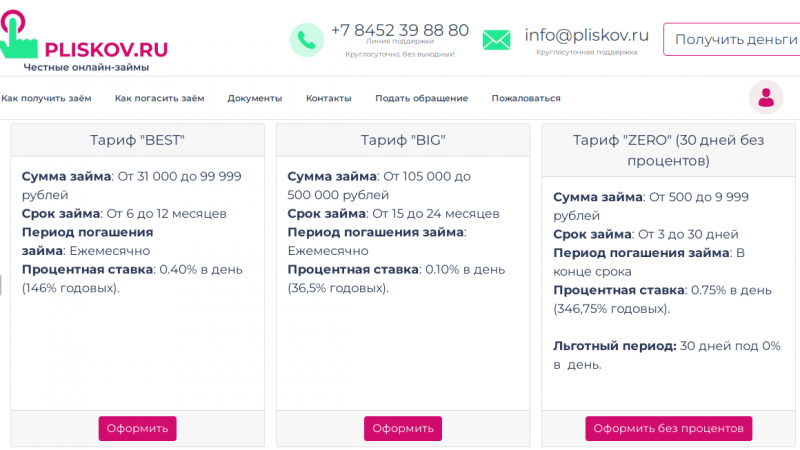The image size is (800, 450).
Task: Click Тариф "ZERO" card header
Action: pyautogui.click(x=668, y=150)
